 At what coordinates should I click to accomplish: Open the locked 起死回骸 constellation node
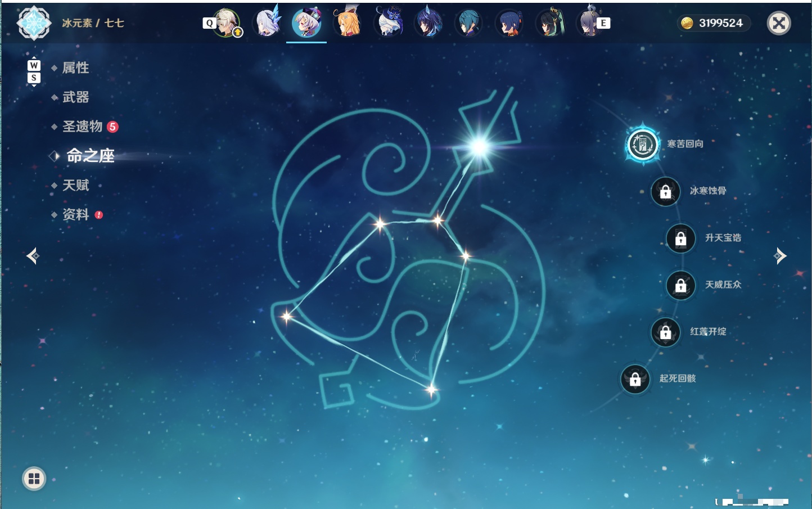(635, 379)
